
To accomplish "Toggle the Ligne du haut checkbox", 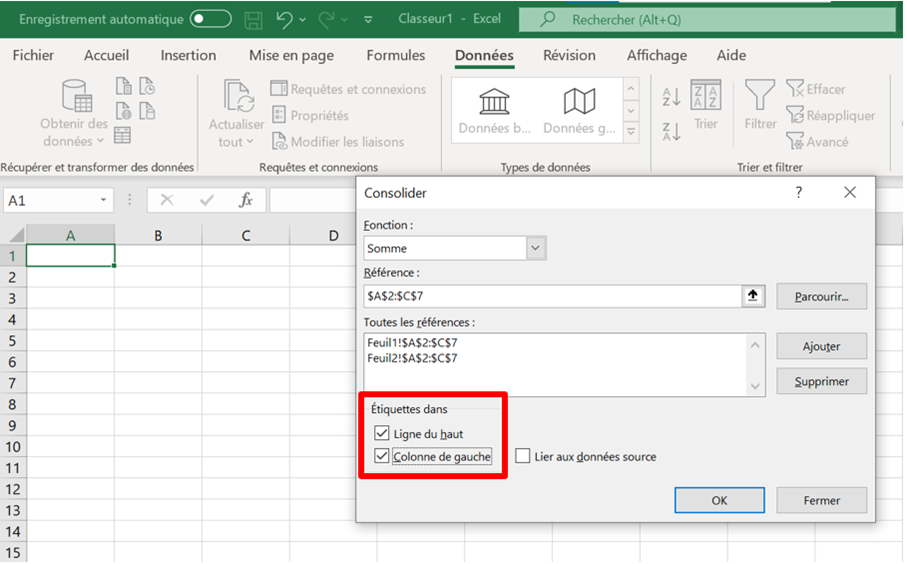I will (381, 433).
